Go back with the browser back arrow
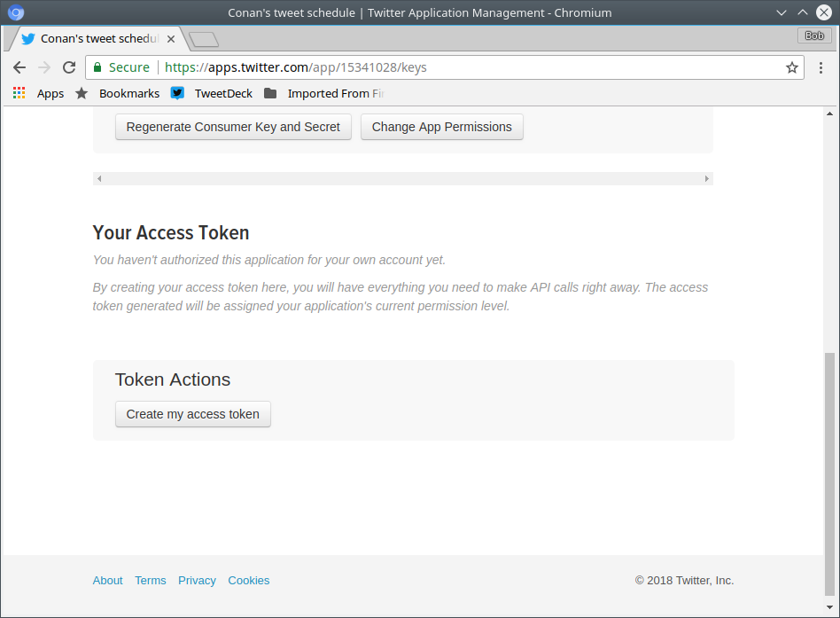Viewport: 840px width, 618px height. (x=19, y=67)
